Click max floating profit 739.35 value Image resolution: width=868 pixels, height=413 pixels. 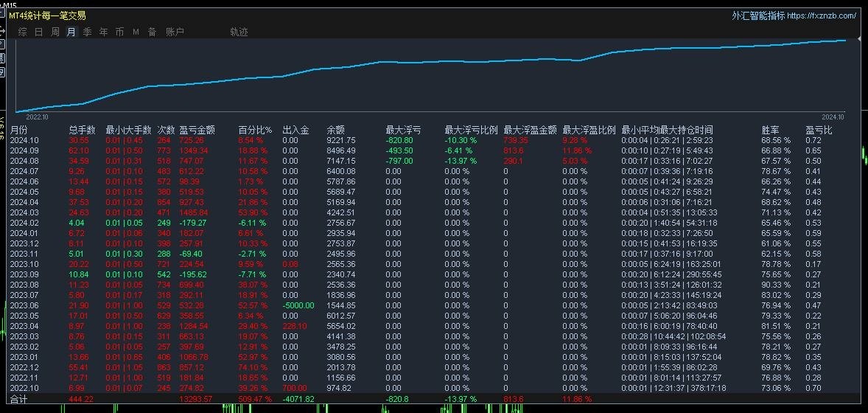tap(516, 140)
